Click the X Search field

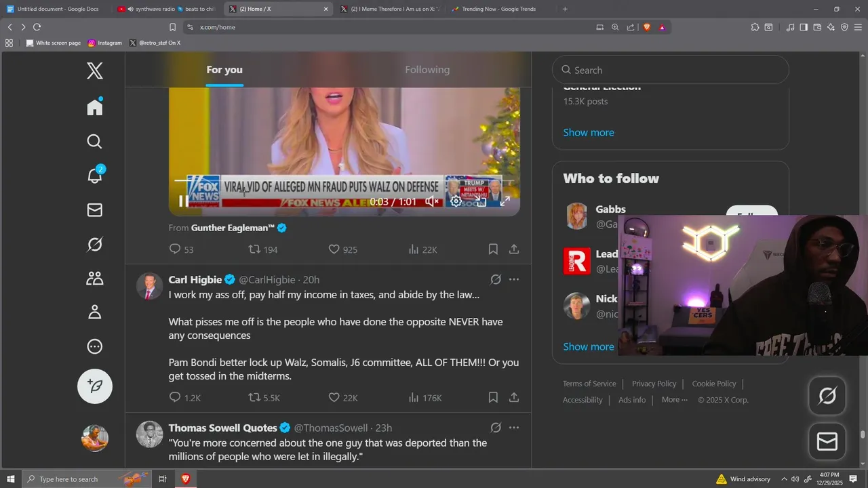(x=671, y=70)
